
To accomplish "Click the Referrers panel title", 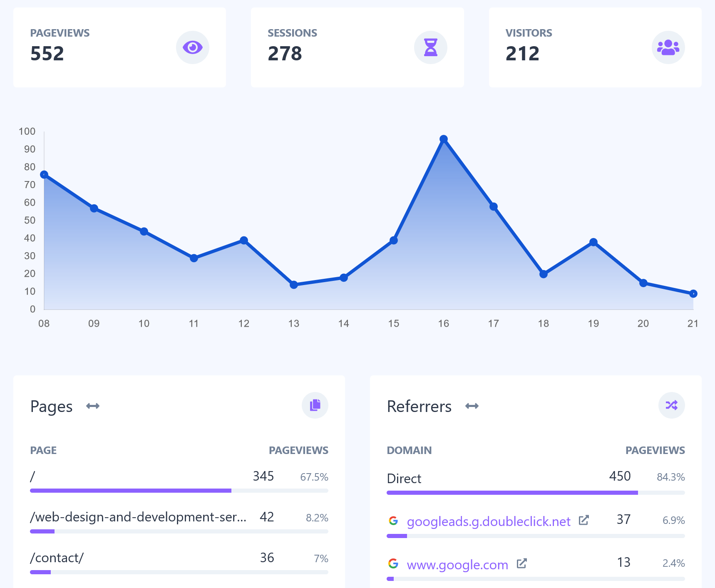I will 419,407.
